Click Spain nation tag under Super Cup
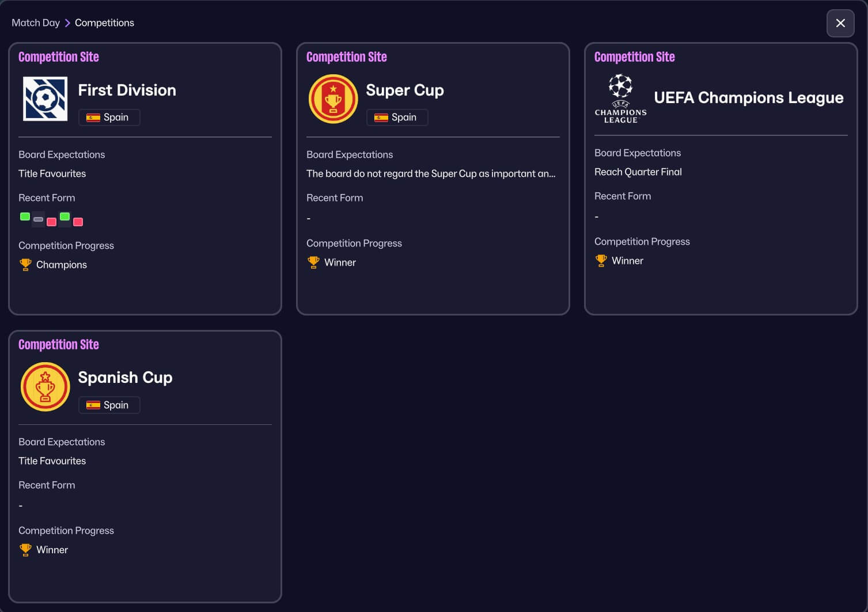Image resolution: width=868 pixels, height=612 pixels. [396, 117]
